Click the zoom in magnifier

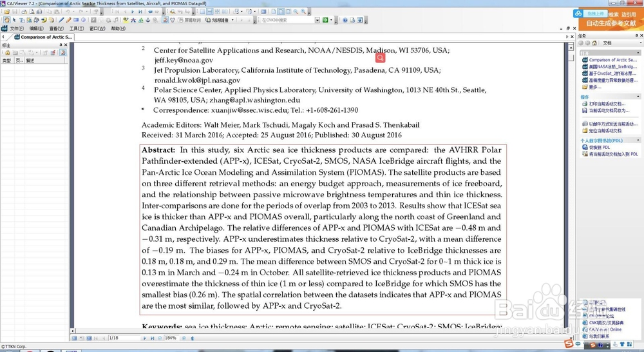(303, 12)
